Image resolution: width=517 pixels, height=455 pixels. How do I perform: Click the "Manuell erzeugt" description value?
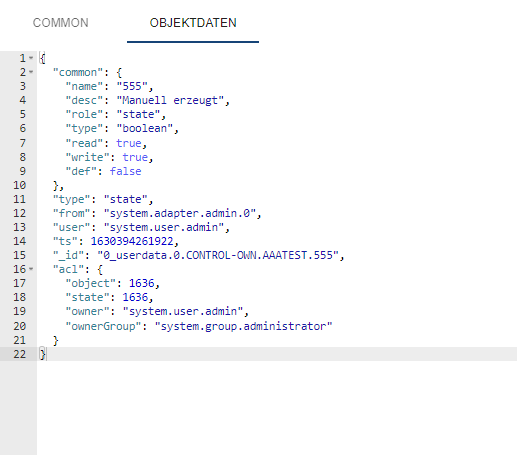click(x=170, y=100)
